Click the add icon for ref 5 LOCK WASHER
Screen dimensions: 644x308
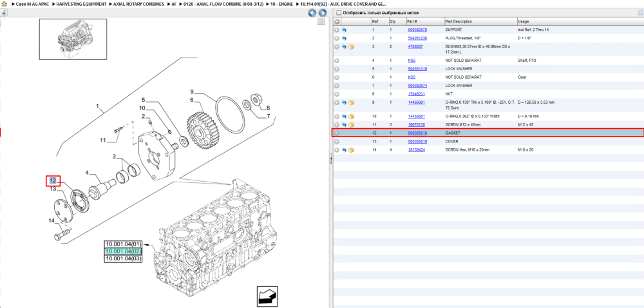click(x=337, y=68)
